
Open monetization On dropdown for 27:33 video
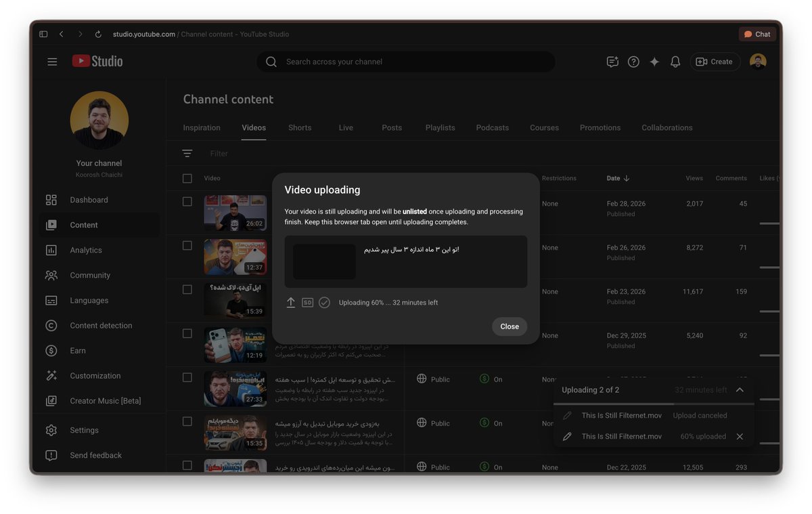[491, 379]
